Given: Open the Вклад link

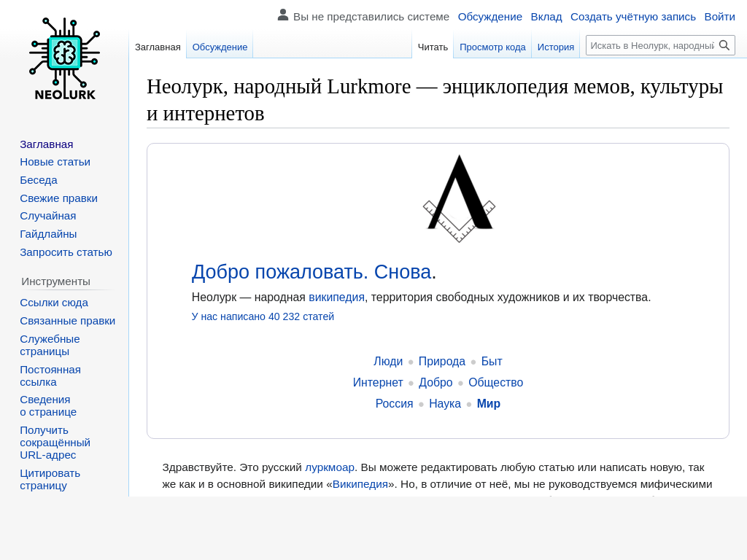Looking at the screenshot, I should (x=546, y=17).
